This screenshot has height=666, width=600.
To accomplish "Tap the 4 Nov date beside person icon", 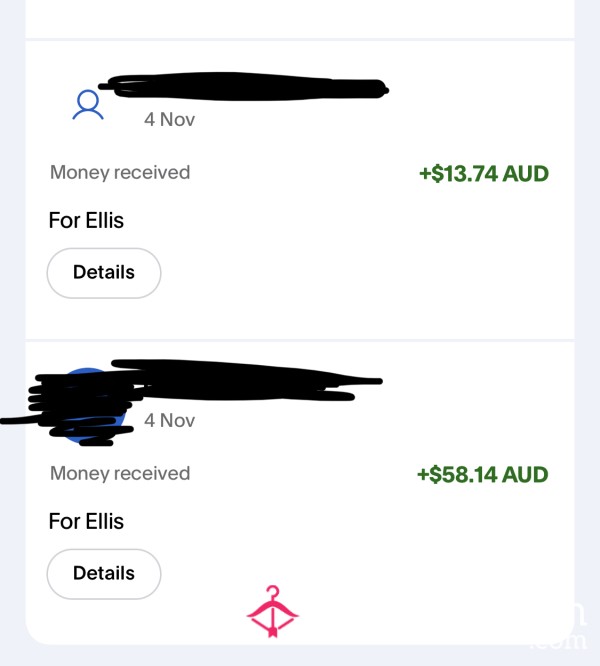I will [x=169, y=120].
